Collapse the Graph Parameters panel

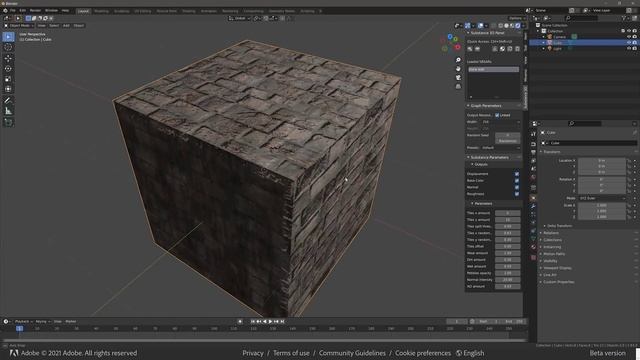485,106
